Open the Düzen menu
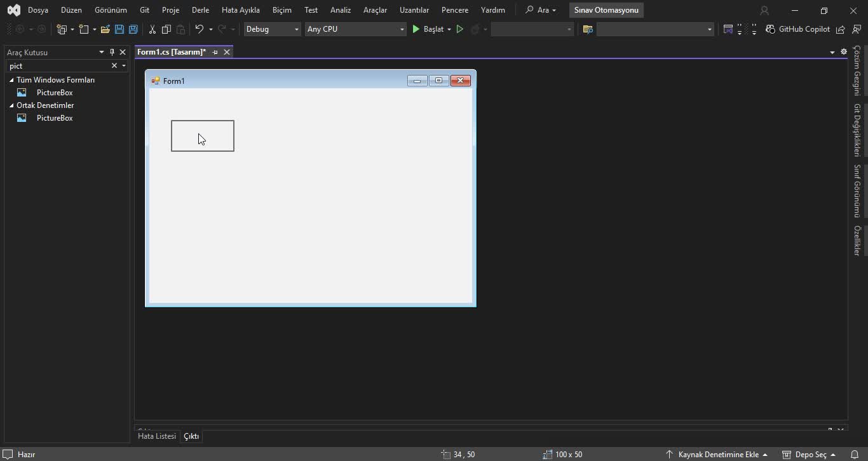Screen dimensions: 868x461 tap(71, 10)
